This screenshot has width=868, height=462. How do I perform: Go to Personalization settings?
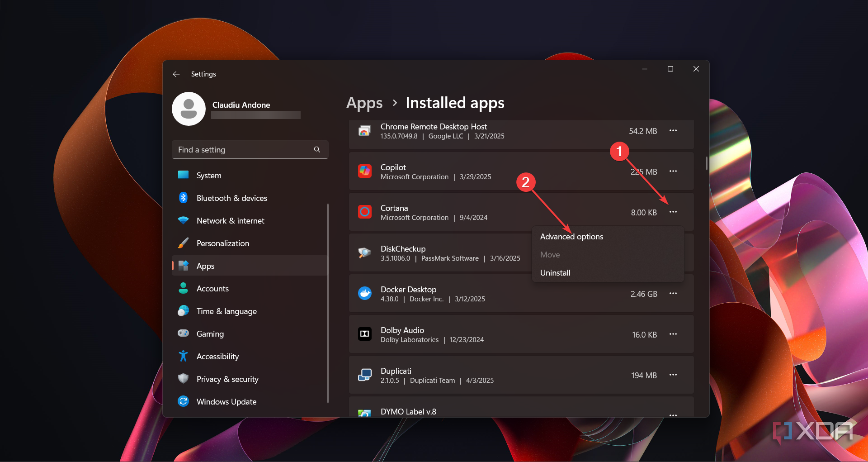(250, 243)
